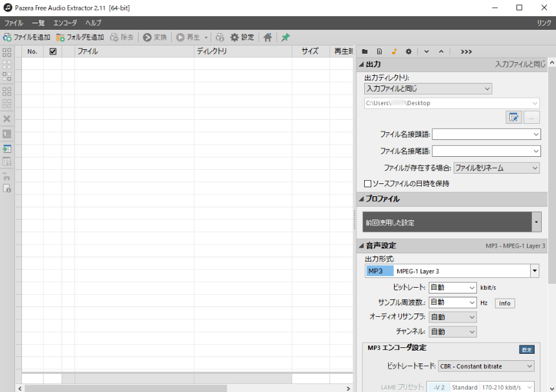Click the ファイルを追加 button to add files
The width and height of the screenshot is (556, 392).
tap(25, 37)
